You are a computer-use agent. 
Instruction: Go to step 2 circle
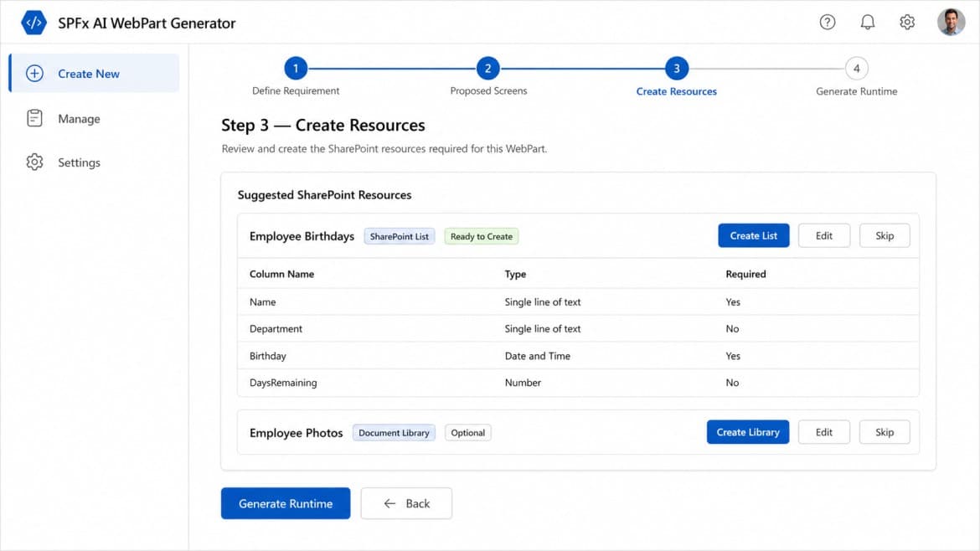(x=488, y=68)
